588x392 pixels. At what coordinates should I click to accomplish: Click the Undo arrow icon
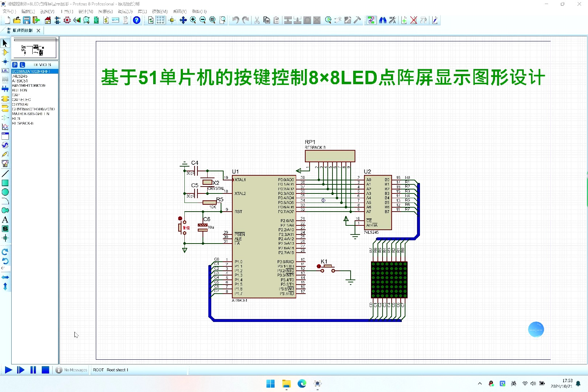coord(236,20)
